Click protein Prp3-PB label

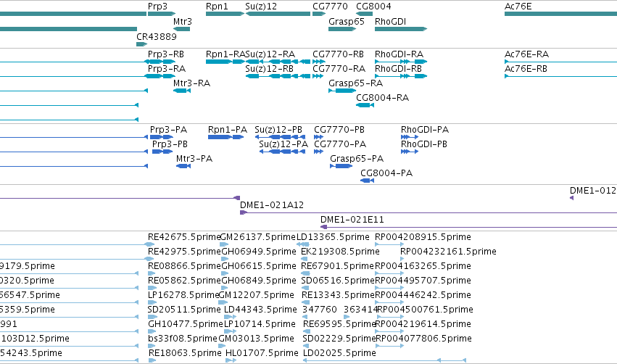(170, 144)
